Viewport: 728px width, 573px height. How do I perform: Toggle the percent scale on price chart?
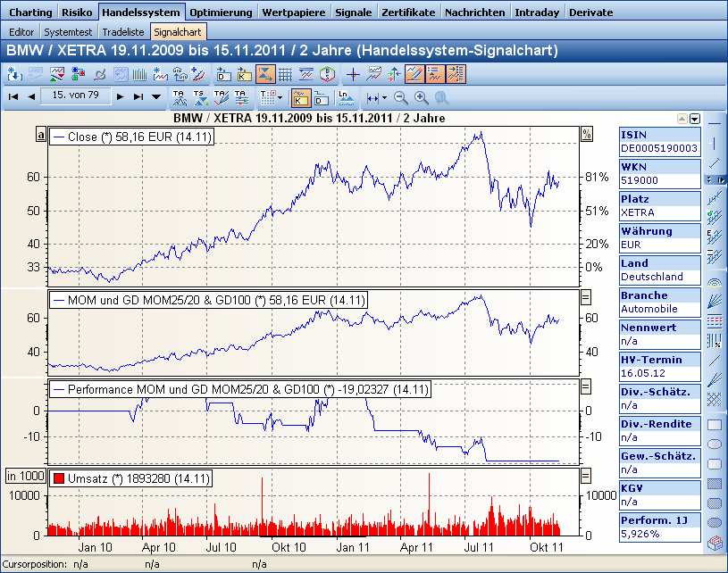click(x=587, y=134)
